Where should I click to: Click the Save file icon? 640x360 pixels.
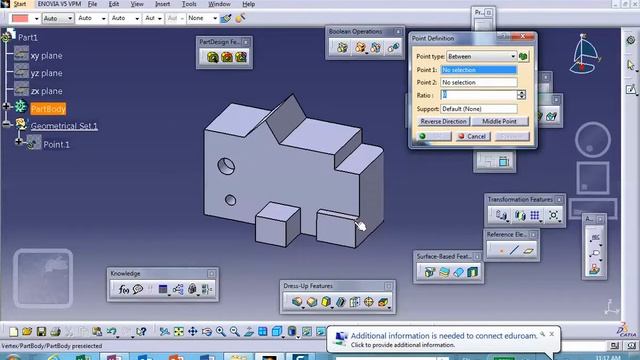41,331
